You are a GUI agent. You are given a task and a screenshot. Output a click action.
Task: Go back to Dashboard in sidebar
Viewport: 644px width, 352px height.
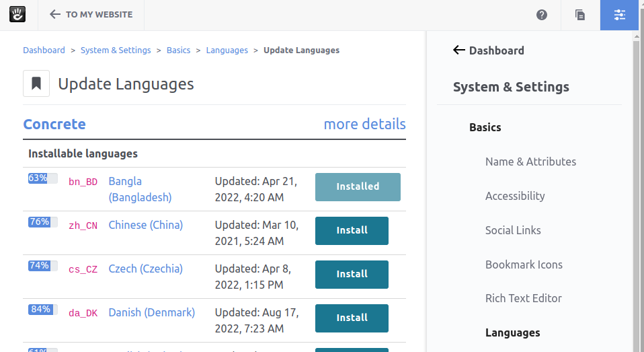(x=496, y=50)
